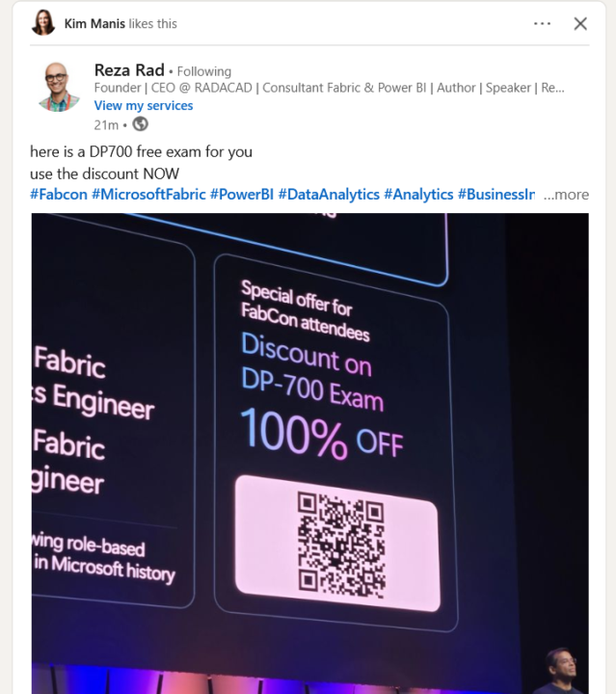Dismiss the post with the X icon

click(x=580, y=23)
